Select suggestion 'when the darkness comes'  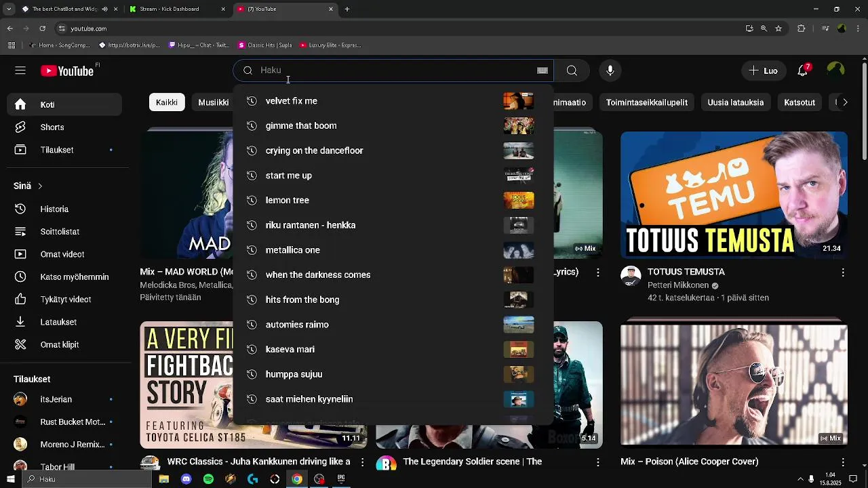(x=393, y=275)
